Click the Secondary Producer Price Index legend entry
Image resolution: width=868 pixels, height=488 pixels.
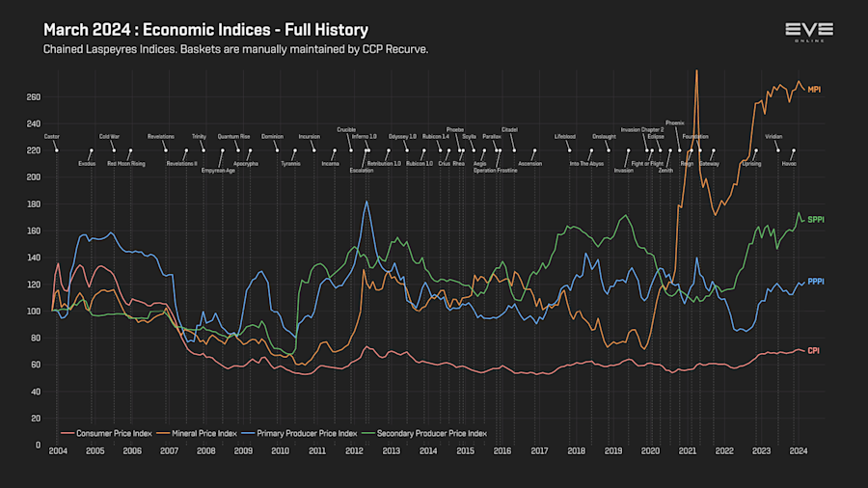pos(424,433)
